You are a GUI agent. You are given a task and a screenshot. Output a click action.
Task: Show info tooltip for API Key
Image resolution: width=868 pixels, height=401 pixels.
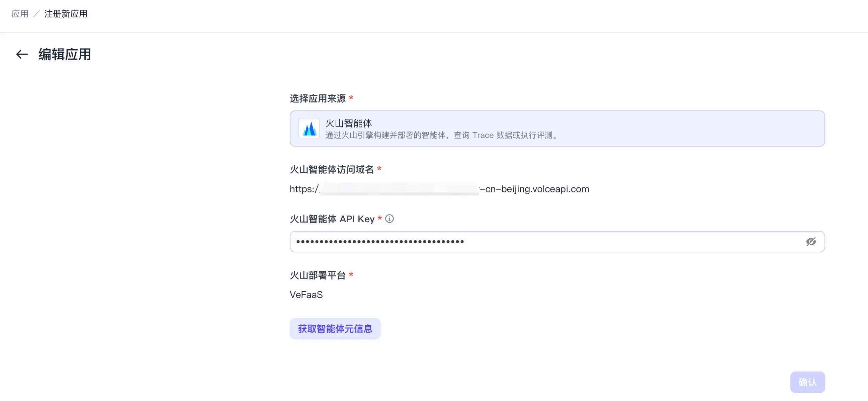[x=389, y=219]
